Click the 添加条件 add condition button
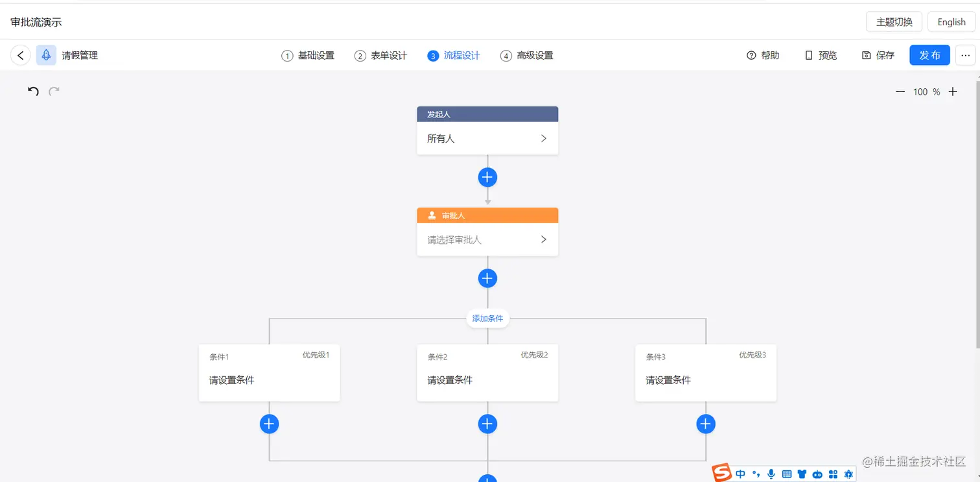This screenshot has width=980, height=482. [x=487, y=319]
